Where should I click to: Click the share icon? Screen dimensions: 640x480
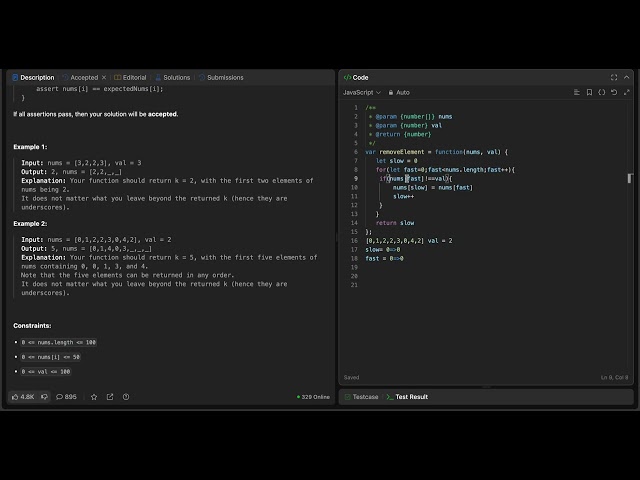110,397
